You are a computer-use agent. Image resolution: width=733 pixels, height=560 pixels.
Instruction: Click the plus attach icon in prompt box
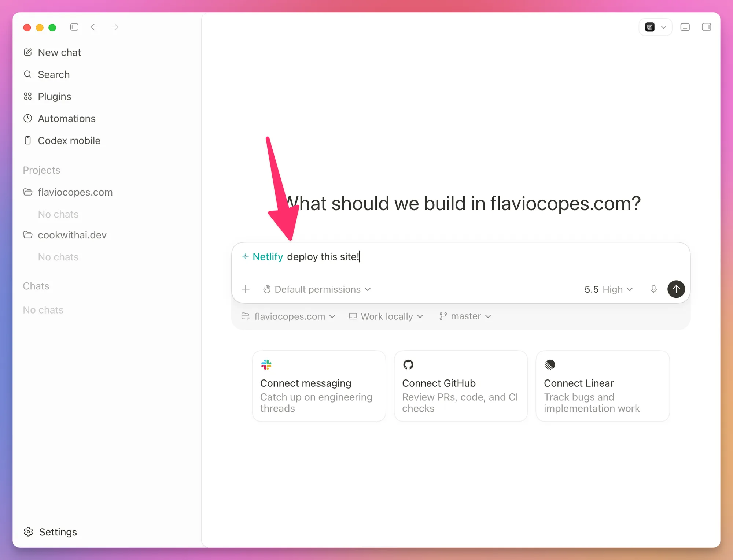[x=246, y=289]
